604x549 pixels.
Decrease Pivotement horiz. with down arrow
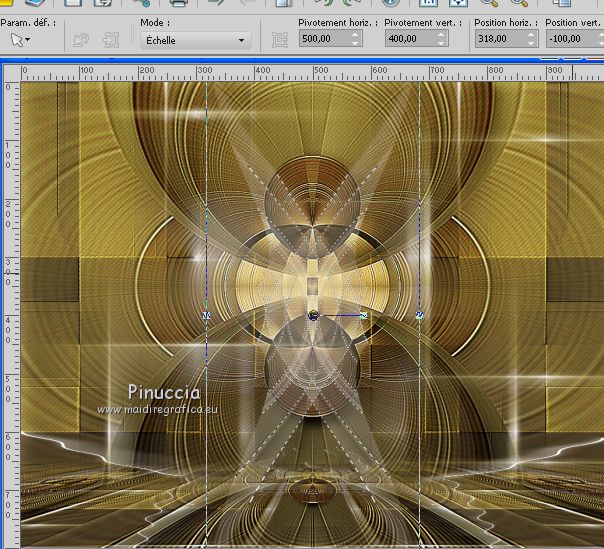[357, 44]
